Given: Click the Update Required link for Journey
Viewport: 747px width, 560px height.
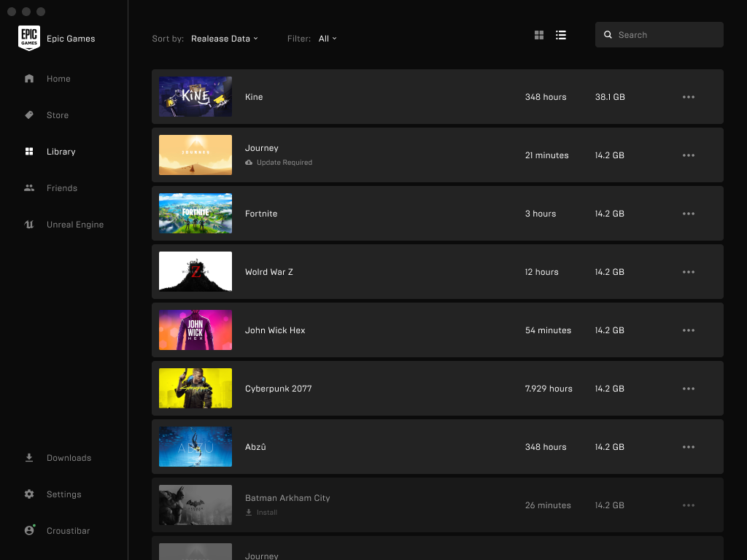Looking at the screenshot, I should [x=285, y=163].
